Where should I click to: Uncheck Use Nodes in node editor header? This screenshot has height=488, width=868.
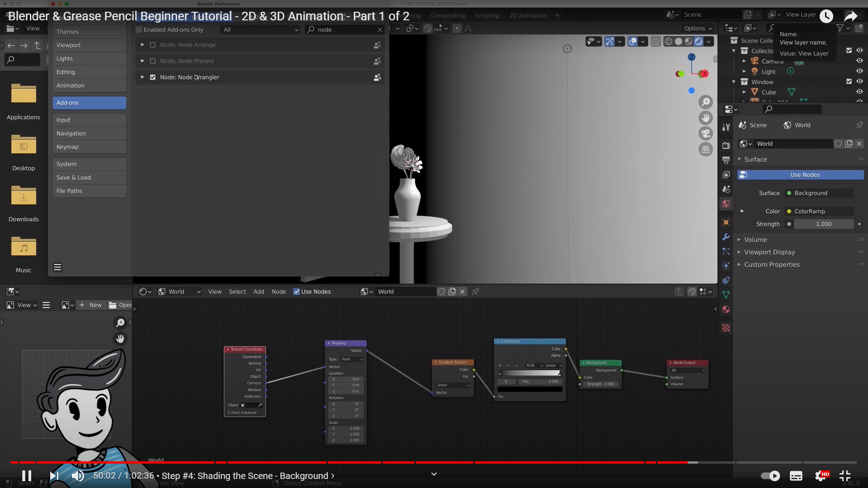pyautogui.click(x=297, y=291)
